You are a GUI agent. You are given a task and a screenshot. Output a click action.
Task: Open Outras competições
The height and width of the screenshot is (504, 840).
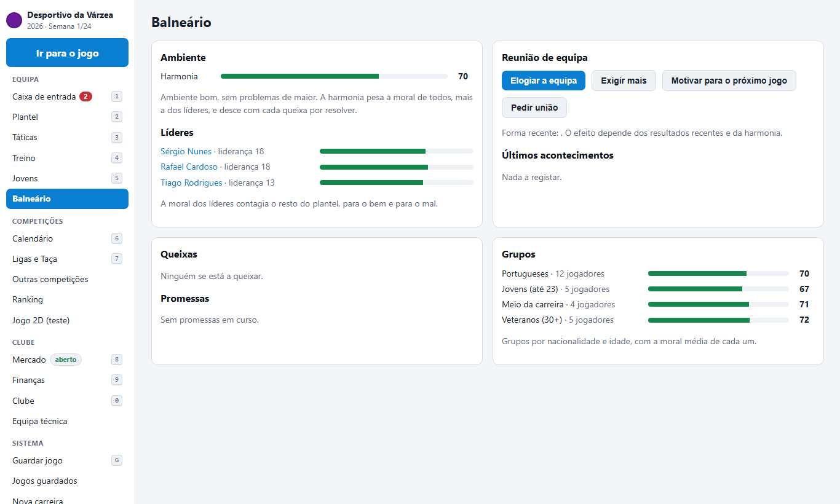[67, 279]
